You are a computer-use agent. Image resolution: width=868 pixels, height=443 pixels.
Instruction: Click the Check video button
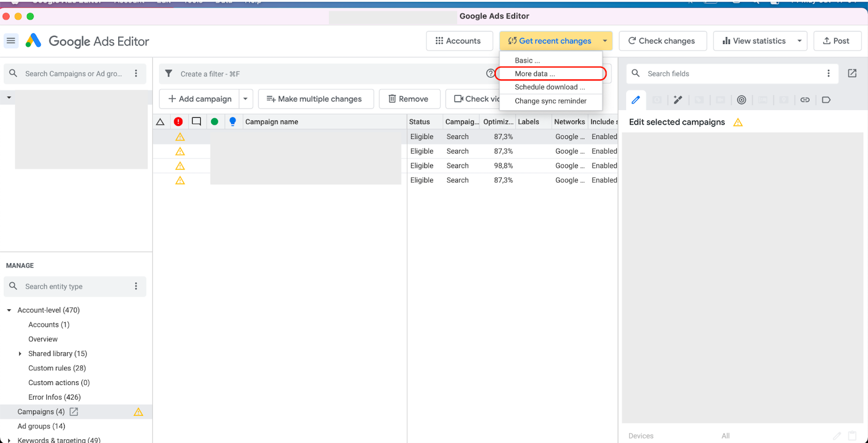473,99
